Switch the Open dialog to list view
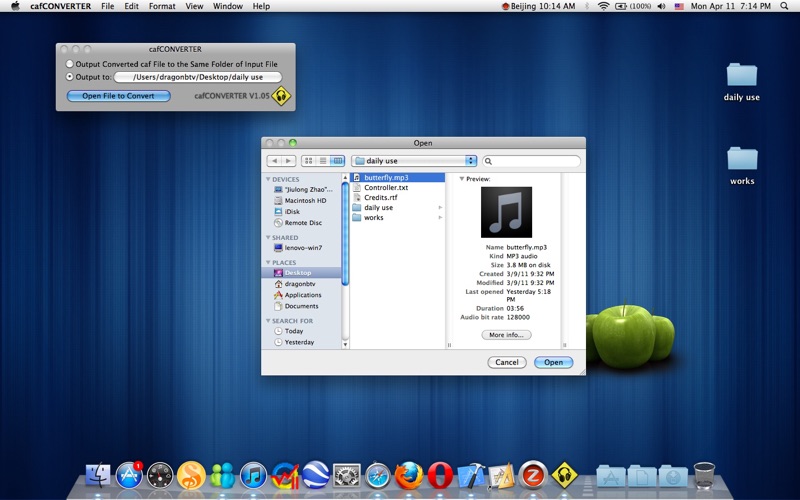 [x=323, y=161]
